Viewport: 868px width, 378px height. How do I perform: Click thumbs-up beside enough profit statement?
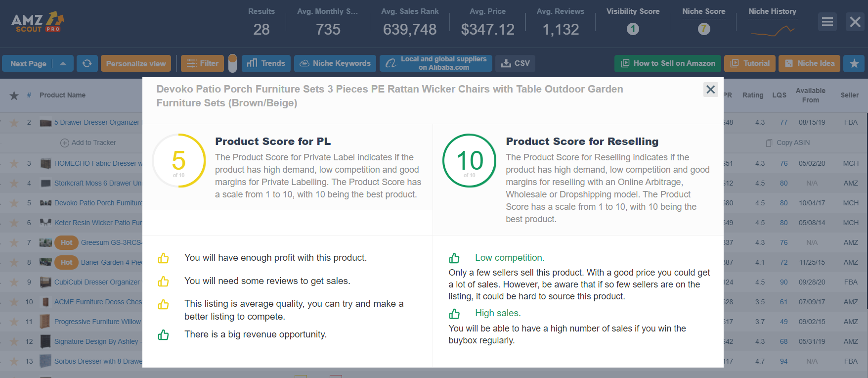[x=163, y=258]
